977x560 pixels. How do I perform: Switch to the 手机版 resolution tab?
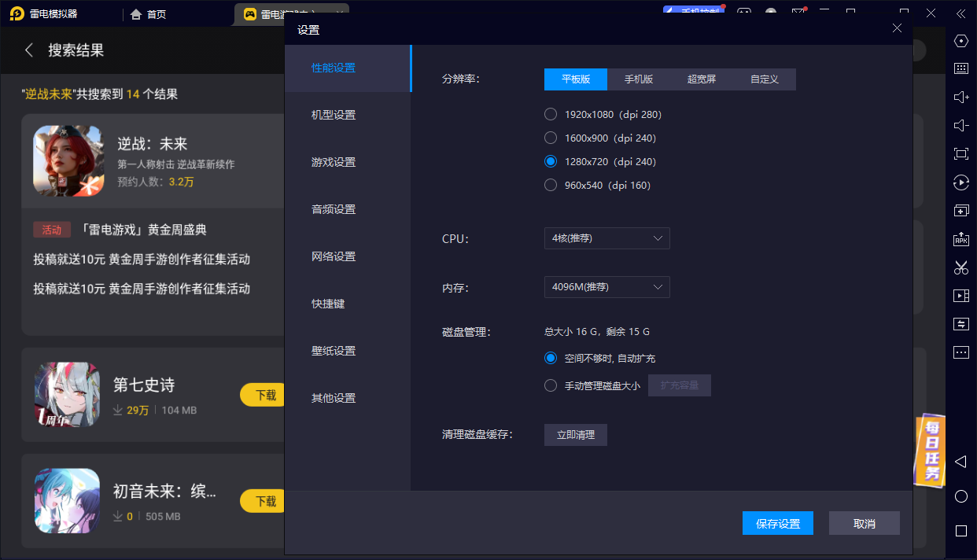click(x=638, y=79)
